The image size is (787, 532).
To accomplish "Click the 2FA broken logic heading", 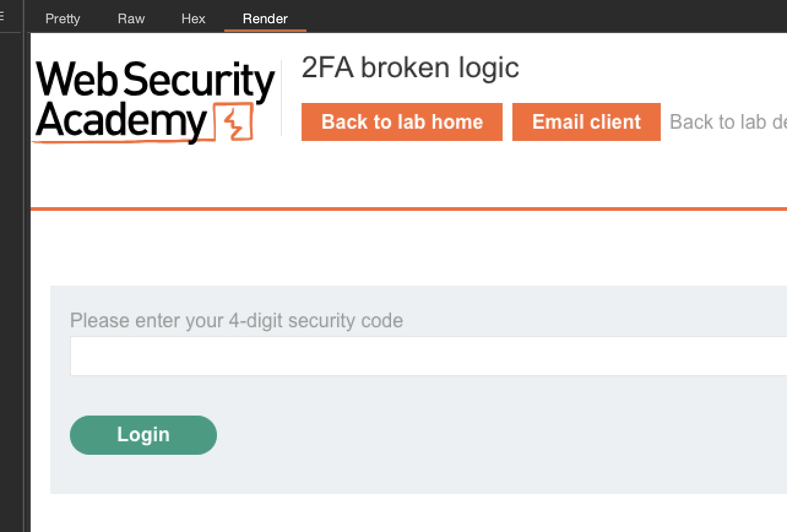I will pos(410,68).
